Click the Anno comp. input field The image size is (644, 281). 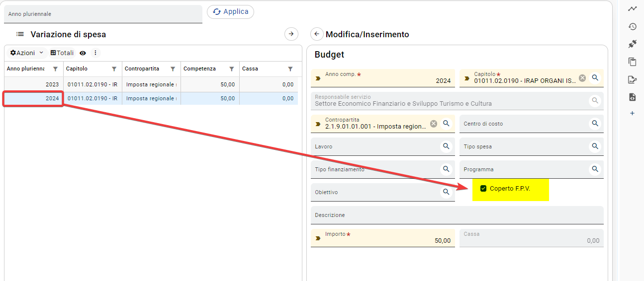pos(383,78)
